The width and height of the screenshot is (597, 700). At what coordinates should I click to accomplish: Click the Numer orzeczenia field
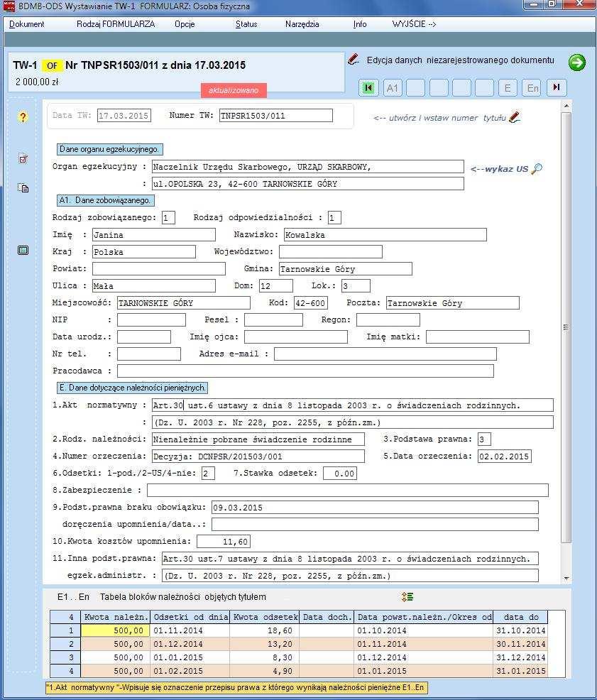pyautogui.click(x=258, y=456)
